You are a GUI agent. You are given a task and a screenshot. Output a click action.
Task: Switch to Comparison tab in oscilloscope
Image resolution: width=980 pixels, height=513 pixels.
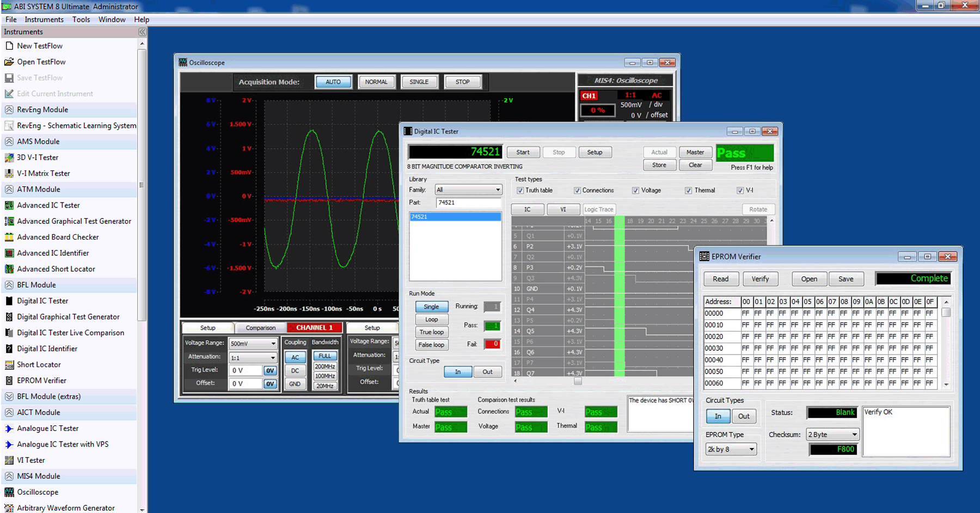tap(260, 328)
